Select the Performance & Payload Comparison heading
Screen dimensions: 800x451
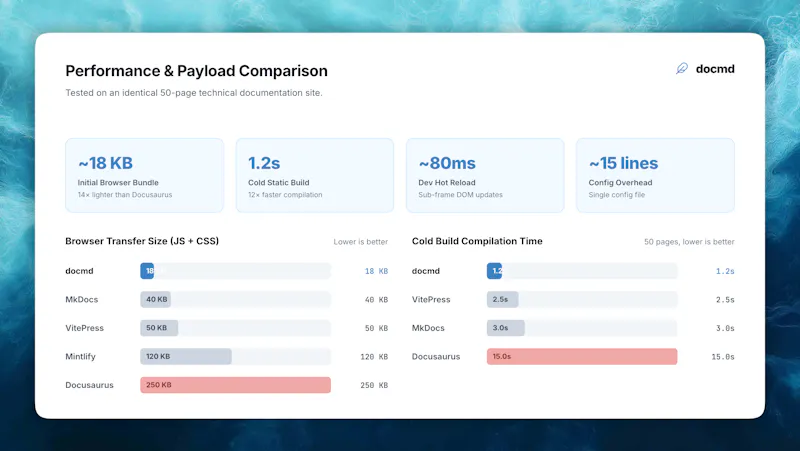196,71
